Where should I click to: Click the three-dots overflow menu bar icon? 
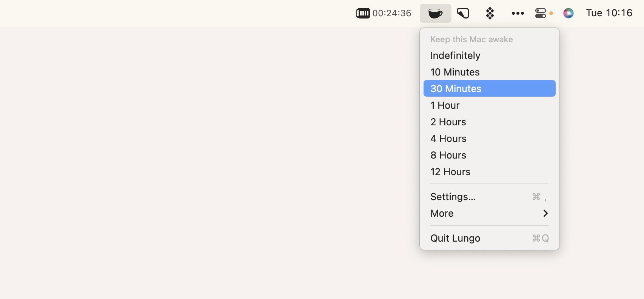pyautogui.click(x=518, y=13)
